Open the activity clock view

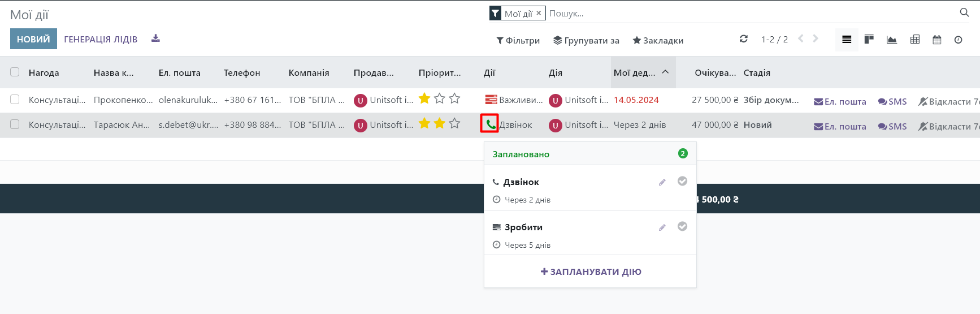[x=958, y=40]
